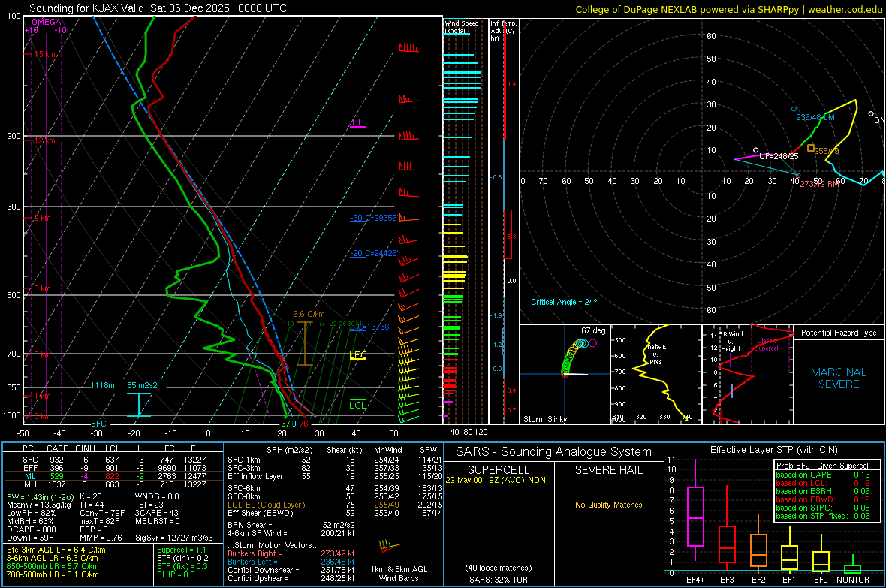Click the 'SHIP = 0.3' value
Image resolution: width=886 pixels, height=588 pixels.
point(176,574)
